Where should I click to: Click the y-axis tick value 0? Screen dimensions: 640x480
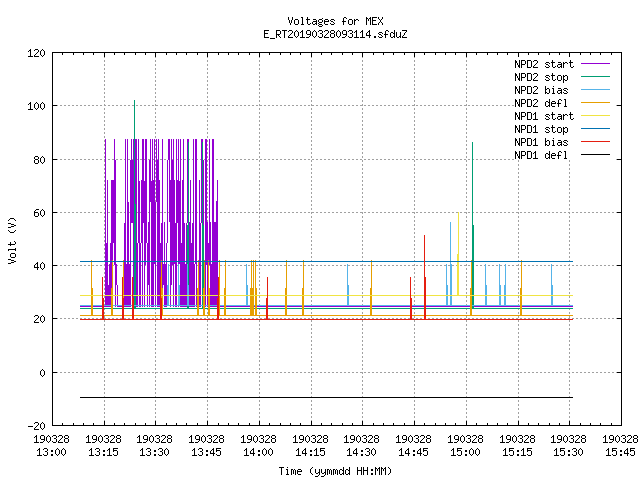(42, 373)
